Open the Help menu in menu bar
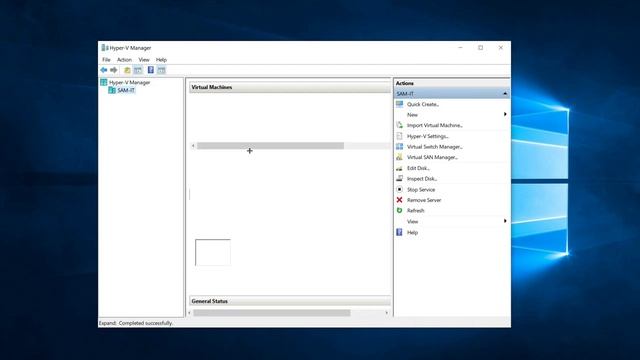The height and width of the screenshot is (360, 640). pyautogui.click(x=161, y=60)
